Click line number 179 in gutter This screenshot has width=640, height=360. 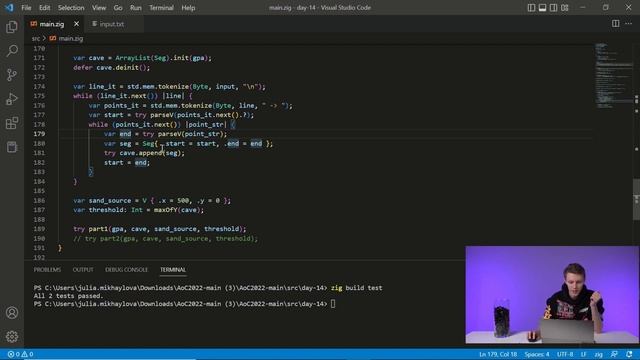pyautogui.click(x=39, y=134)
